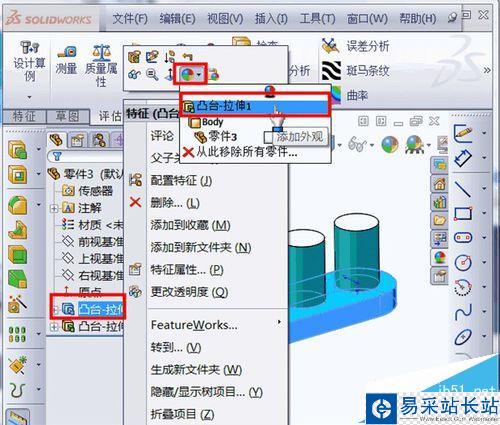Open the 文件(F) menu
Screen dimensions: 500x425
130,19
